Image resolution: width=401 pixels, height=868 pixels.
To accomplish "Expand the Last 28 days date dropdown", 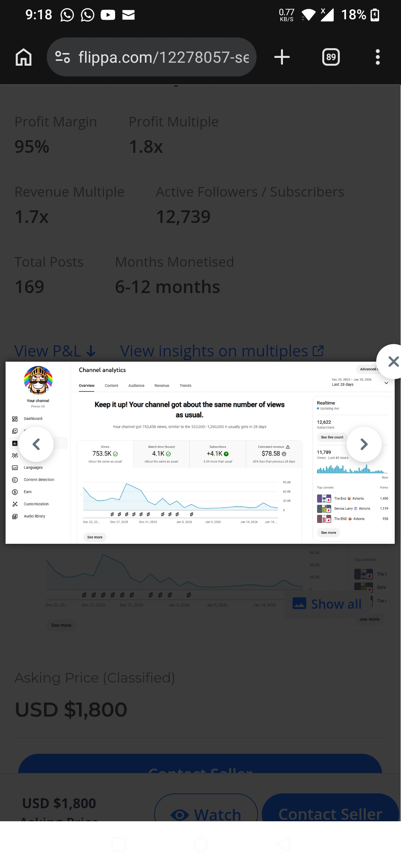I will (x=360, y=382).
